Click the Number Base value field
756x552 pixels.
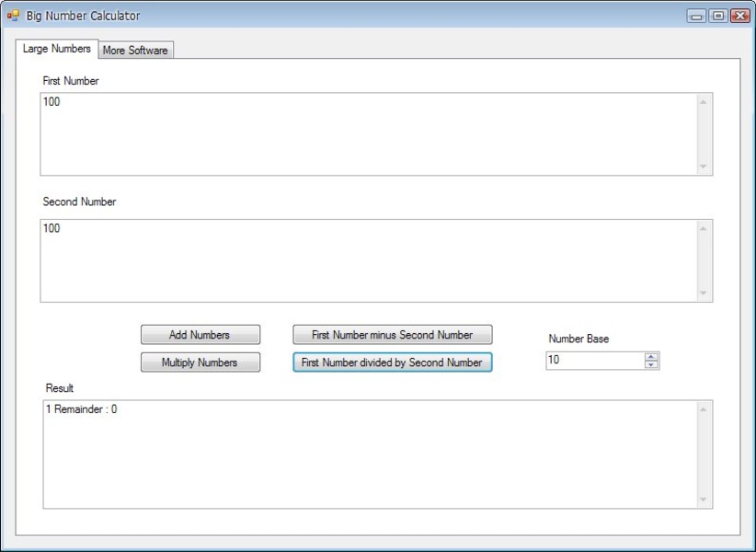594,361
